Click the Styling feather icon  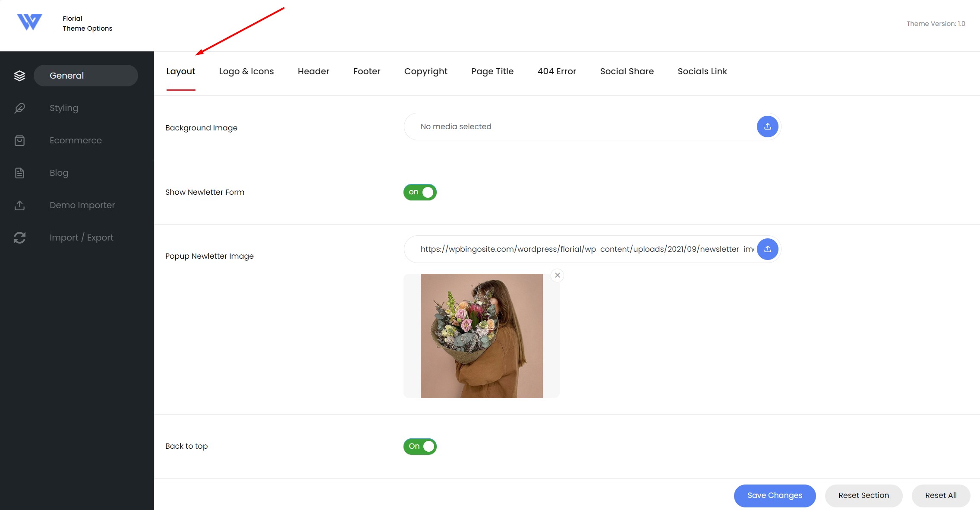click(x=19, y=108)
